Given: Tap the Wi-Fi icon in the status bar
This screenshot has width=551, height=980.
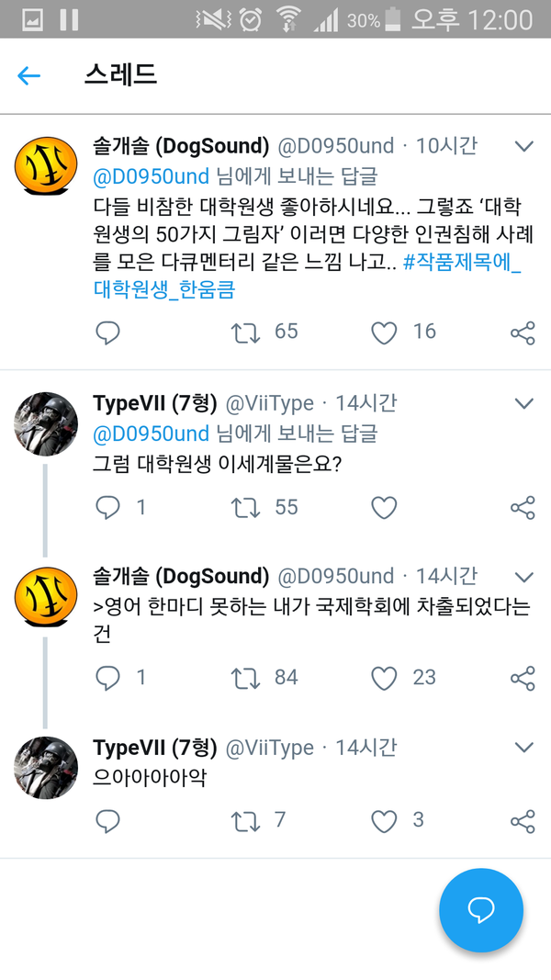Looking at the screenshot, I should point(288,19).
